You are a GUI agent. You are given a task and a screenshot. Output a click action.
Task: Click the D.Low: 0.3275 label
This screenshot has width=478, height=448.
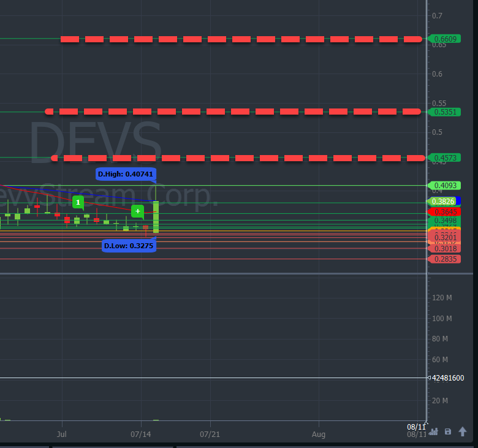point(129,246)
